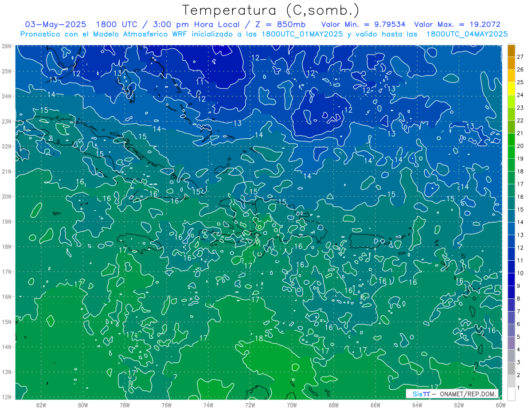532x411 pixels.
Task: Select "Valor Max. = 19.2072"
Action: click(457, 24)
